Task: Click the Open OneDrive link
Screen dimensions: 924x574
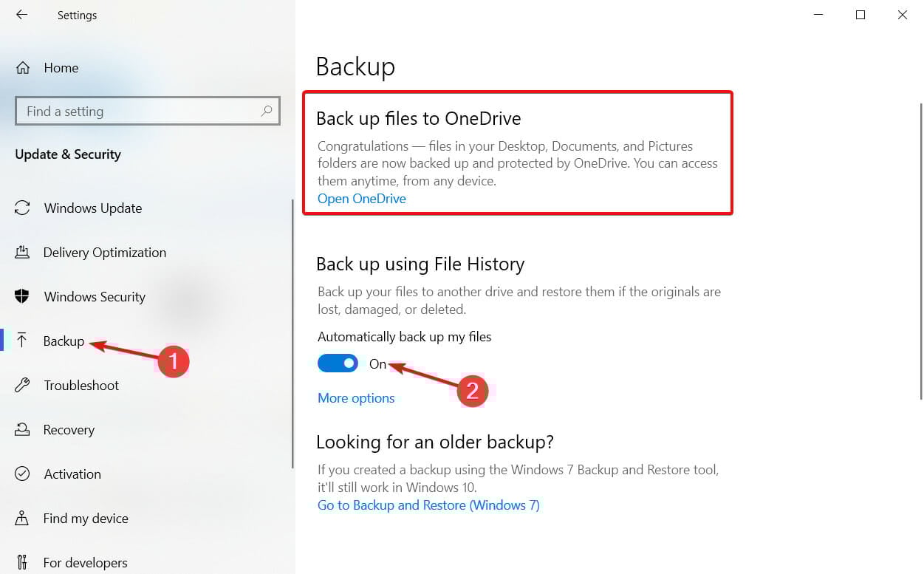Action: [x=362, y=199]
